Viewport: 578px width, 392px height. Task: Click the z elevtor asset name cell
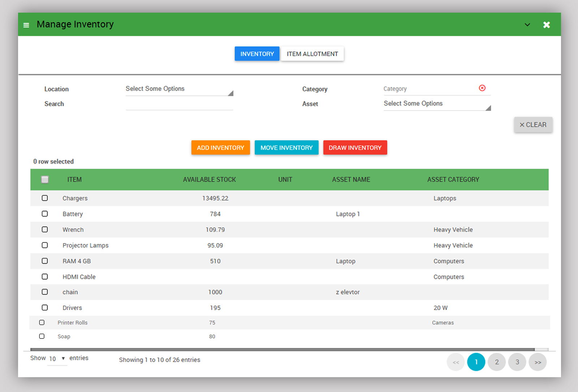click(348, 292)
